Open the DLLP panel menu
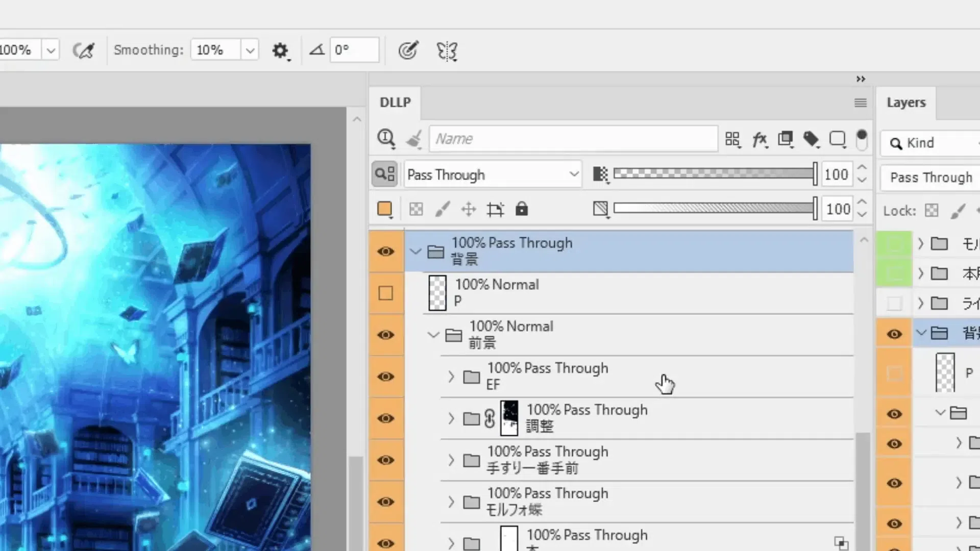 (x=861, y=103)
